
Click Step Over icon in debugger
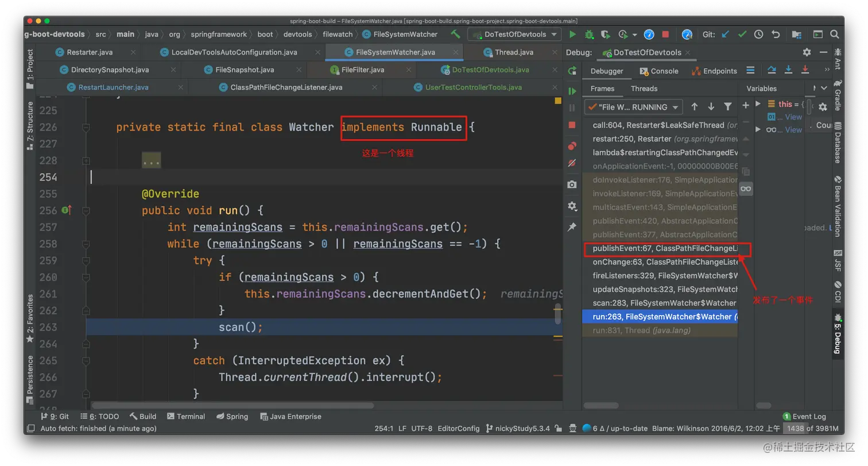pyautogui.click(x=772, y=70)
